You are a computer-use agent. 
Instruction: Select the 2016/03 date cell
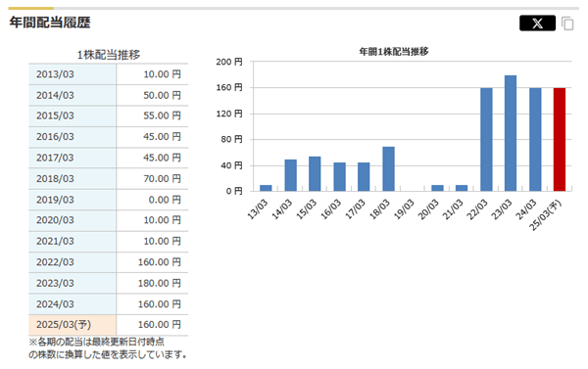click(73, 137)
